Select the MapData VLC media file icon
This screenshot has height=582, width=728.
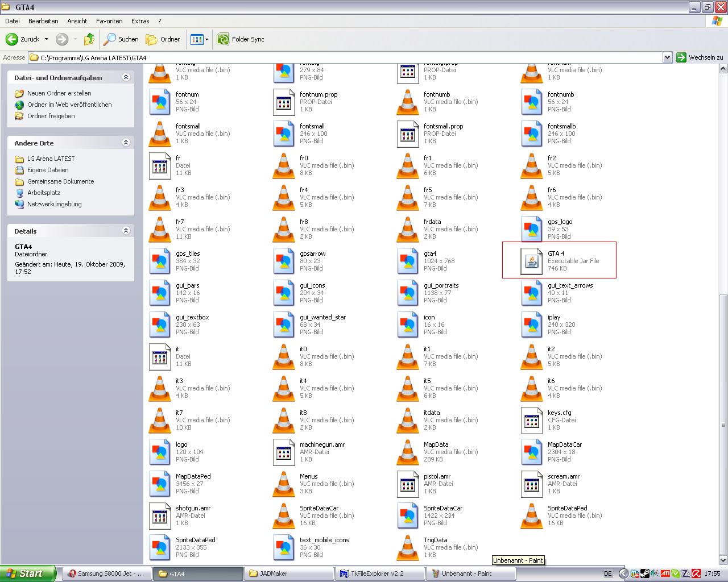pos(408,452)
